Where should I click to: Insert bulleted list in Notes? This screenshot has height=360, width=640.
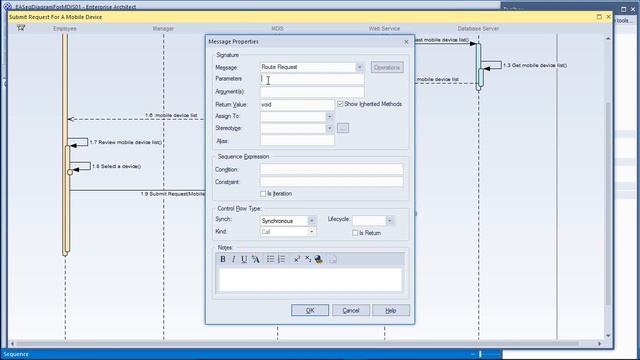(270, 259)
